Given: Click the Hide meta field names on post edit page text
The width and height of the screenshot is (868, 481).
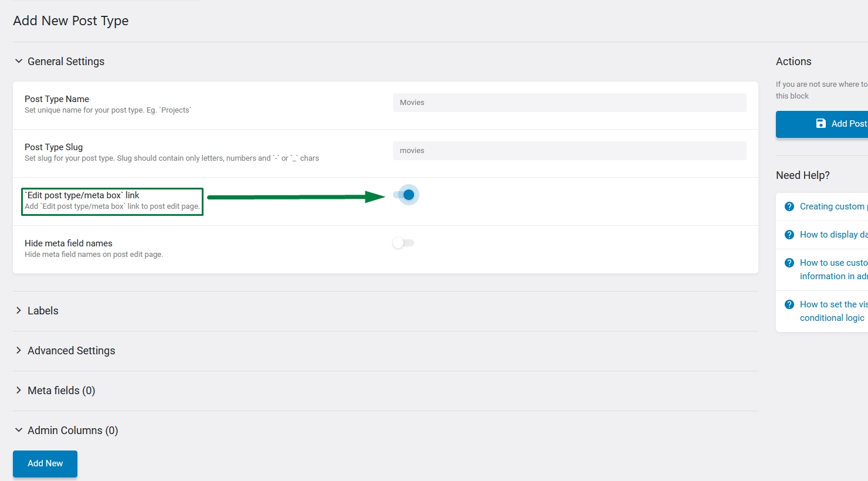Looking at the screenshot, I should pos(94,255).
